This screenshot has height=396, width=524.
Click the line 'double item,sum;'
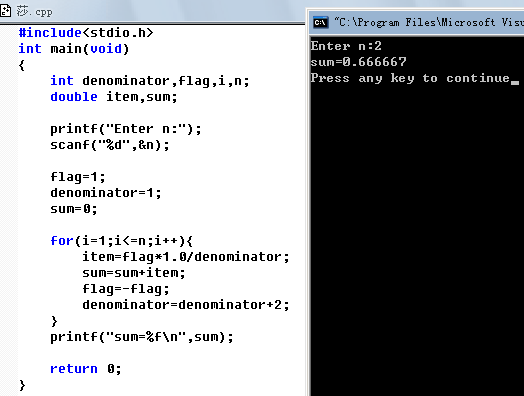(x=114, y=97)
